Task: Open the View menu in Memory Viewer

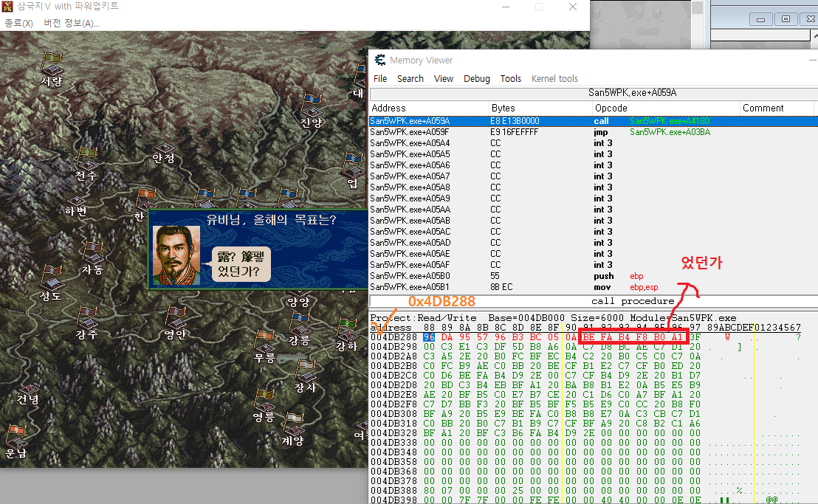Action: pyautogui.click(x=444, y=79)
